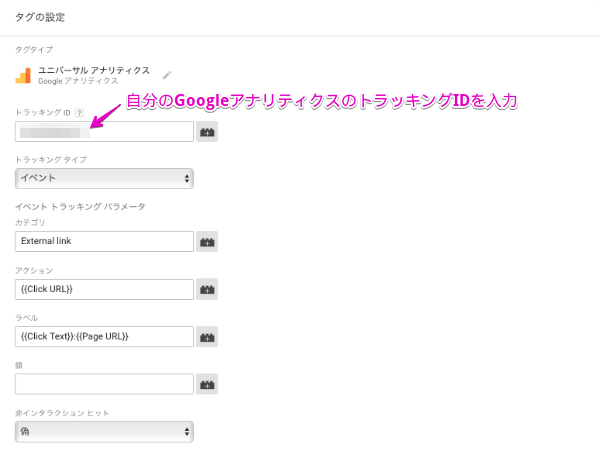Focus the カテゴリ field containing External link
Viewport: 600px width, 458px height.
coord(104,241)
